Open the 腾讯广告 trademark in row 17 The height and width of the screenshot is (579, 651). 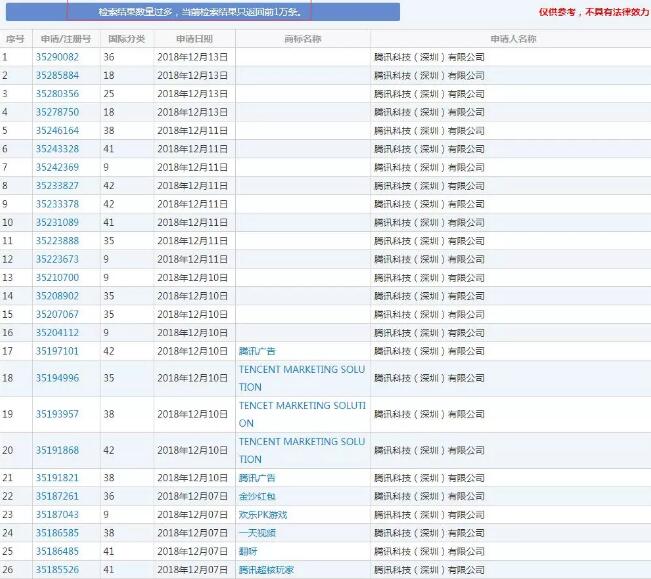coord(257,351)
